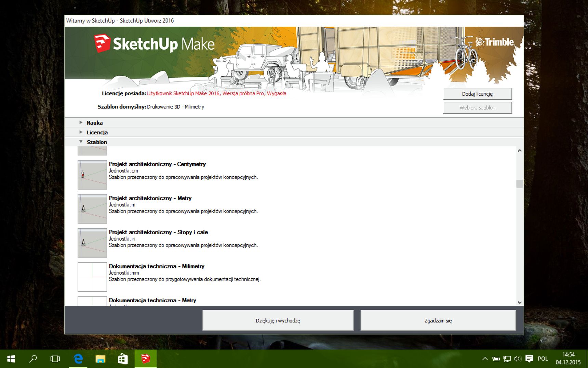Click 'Jednostki: cm' text
588x368 pixels.
(123, 170)
